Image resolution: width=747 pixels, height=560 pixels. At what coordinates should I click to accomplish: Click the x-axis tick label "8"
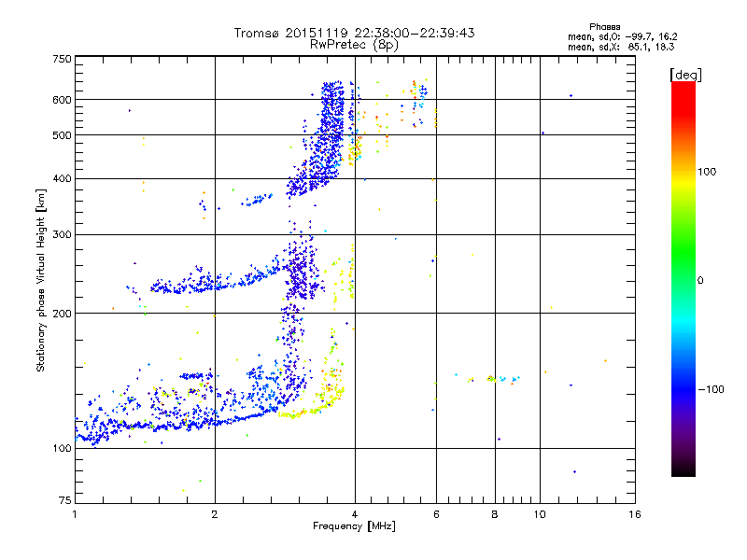click(495, 514)
